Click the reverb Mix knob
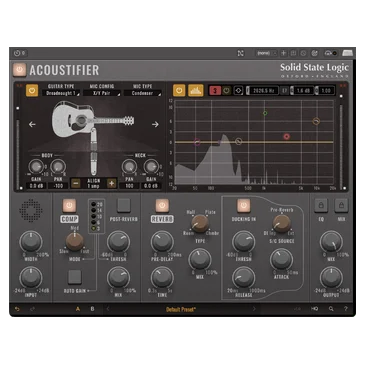The height and width of the screenshot is (365, 365). pos(200,259)
